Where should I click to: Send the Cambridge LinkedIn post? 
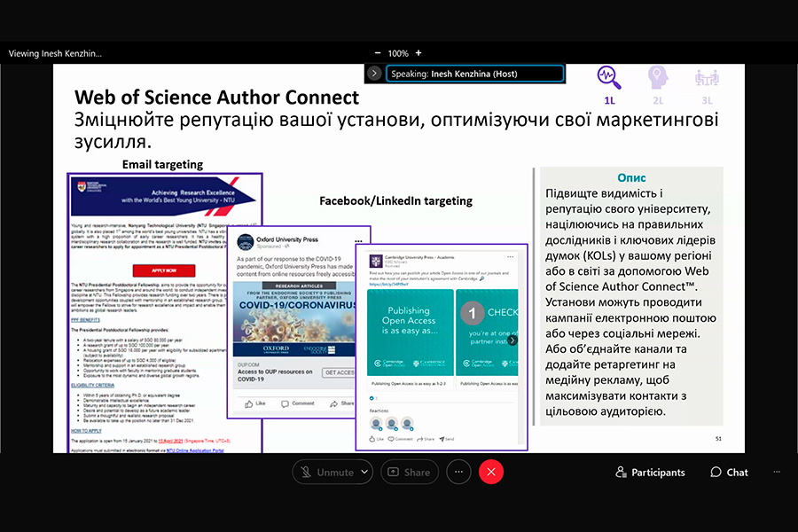pyautogui.click(x=446, y=439)
